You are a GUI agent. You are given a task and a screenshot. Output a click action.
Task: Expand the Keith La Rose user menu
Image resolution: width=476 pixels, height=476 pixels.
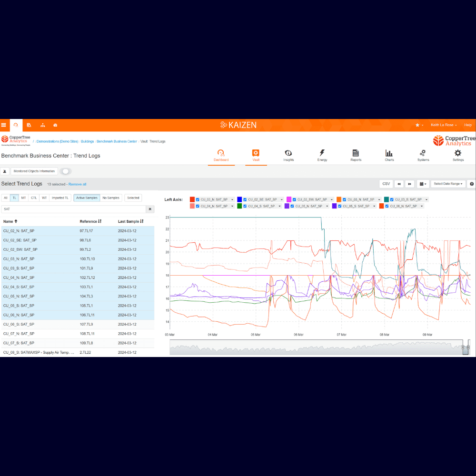[x=444, y=125]
